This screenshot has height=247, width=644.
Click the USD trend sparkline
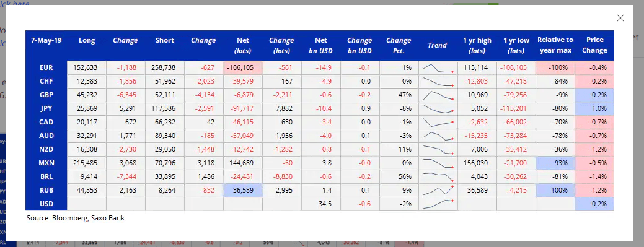(438, 204)
